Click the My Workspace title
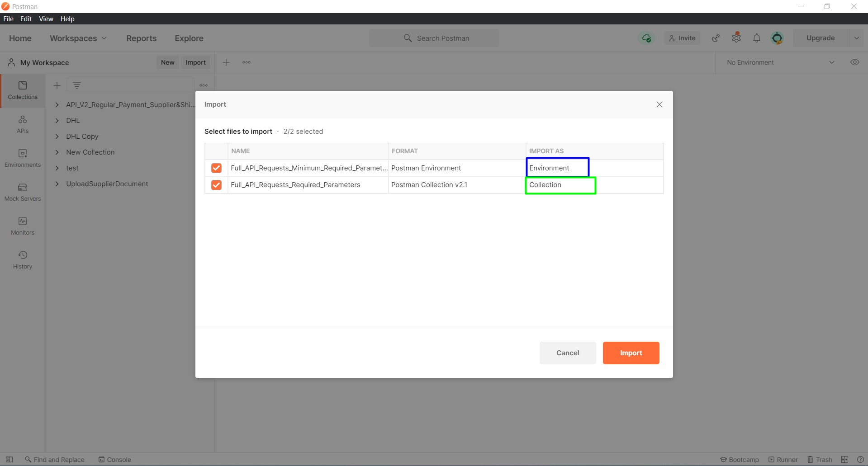 click(45, 63)
